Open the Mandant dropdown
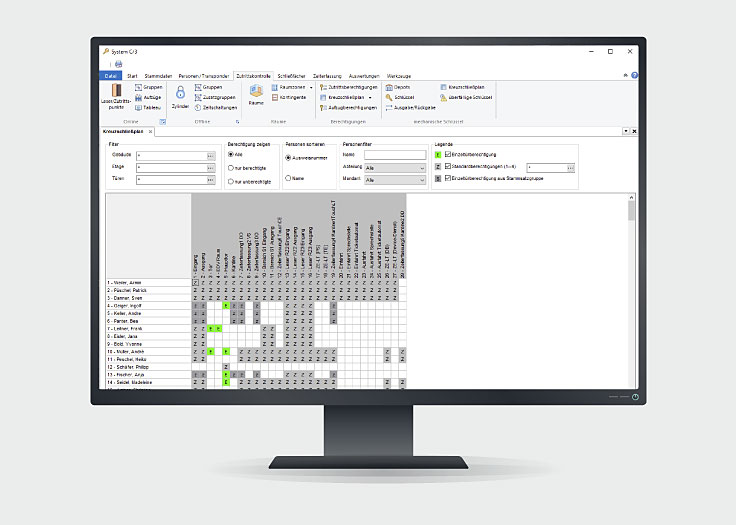 [395, 180]
